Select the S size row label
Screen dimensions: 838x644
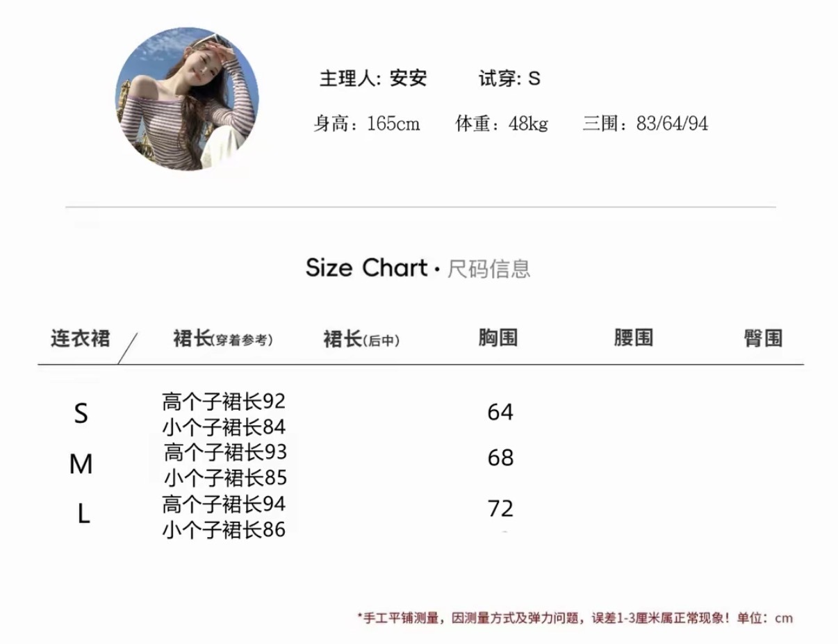pos(81,414)
